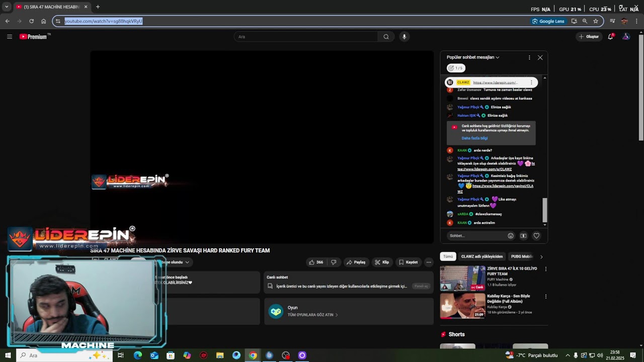Open the tab search dropdown arrow
This screenshot has height=362, width=644.
pyautogui.click(x=7, y=7)
